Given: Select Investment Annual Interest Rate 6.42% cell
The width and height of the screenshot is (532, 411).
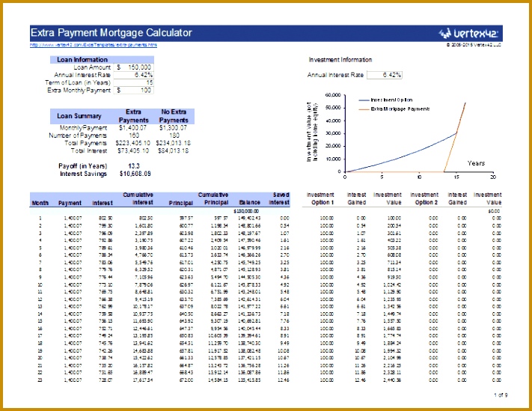Looking at the screenshot, I should click(385, 75).
